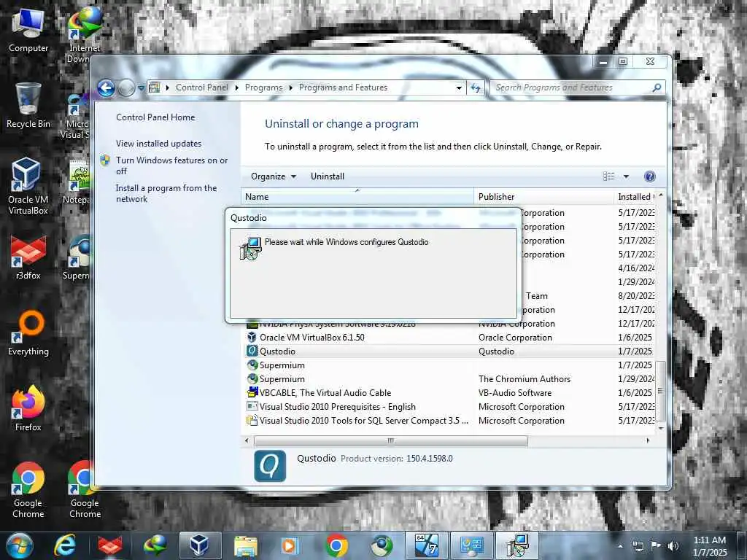Open Recycle Bin desktop icon

tap(28, 106)
